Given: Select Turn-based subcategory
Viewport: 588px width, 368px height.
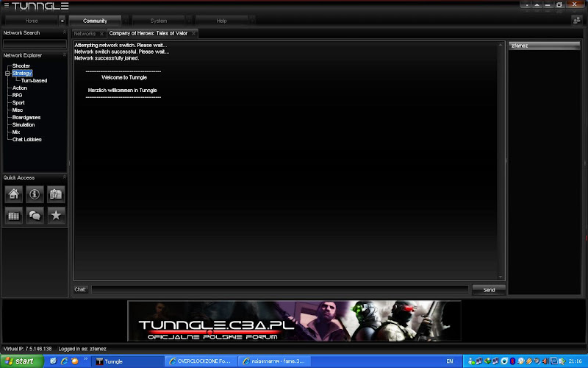Looking at the screenshot, I should coord(34,80).
